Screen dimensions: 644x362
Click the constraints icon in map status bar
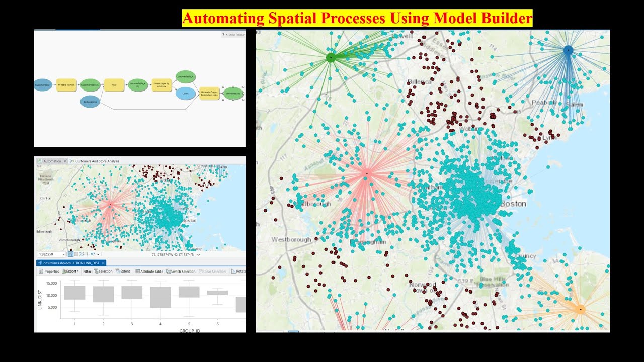coord(82,254)
